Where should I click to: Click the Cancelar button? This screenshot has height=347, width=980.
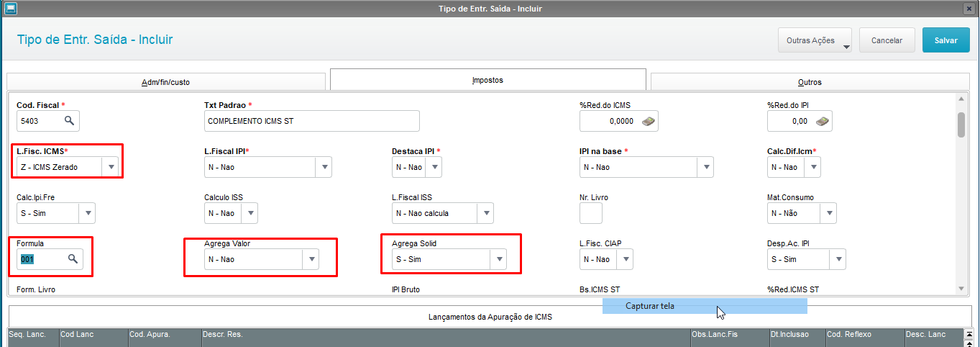pyautogui.click(x=887, y=40)
